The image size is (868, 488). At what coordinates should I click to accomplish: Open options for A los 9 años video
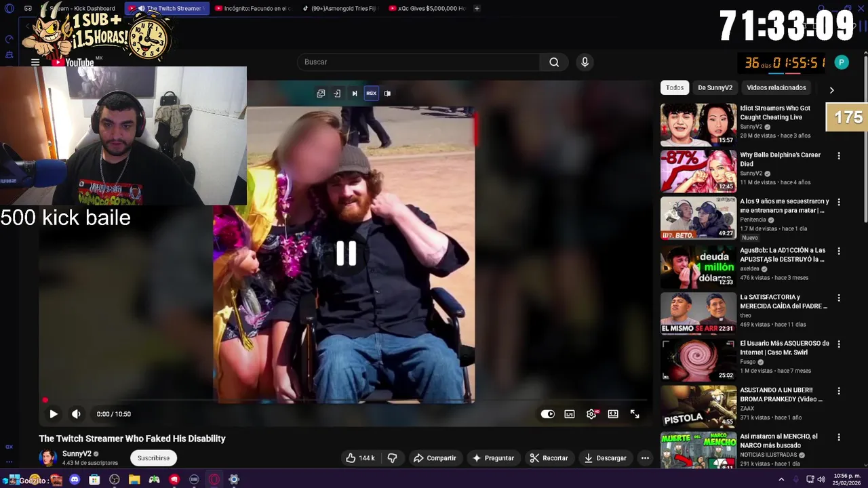pyautogui.click(x=839, y=202)
